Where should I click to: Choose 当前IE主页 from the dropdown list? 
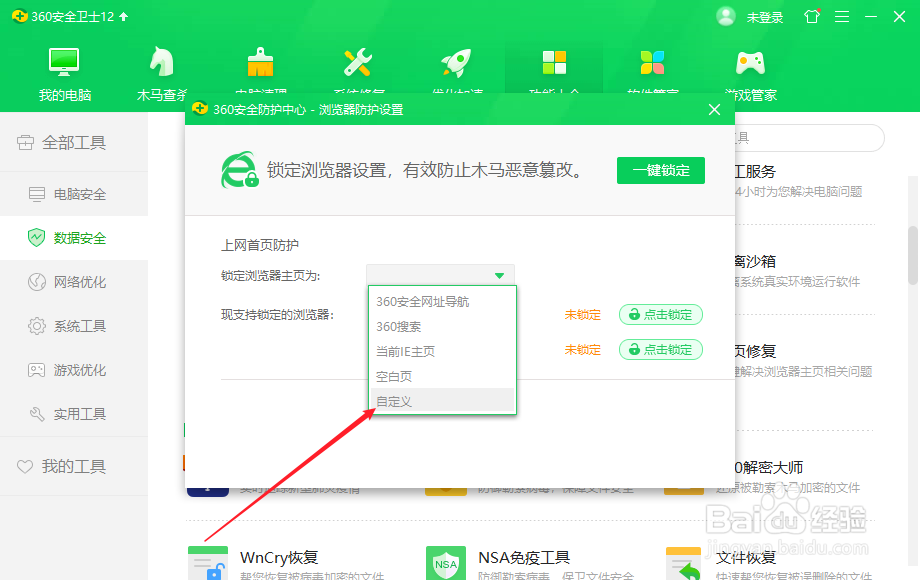(442, 351)
